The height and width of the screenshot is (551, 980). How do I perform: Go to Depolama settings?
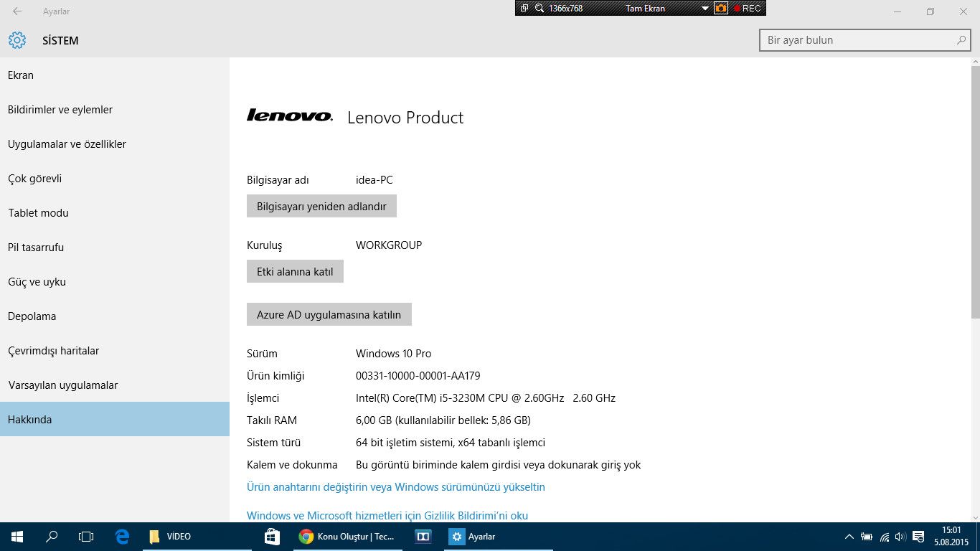click(x=115, y=316)
